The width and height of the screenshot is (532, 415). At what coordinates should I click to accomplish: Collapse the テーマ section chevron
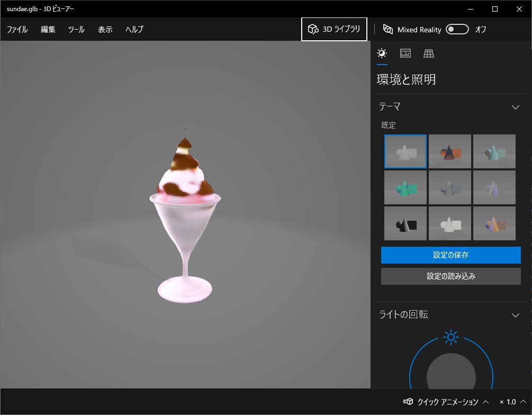(516, 107)
